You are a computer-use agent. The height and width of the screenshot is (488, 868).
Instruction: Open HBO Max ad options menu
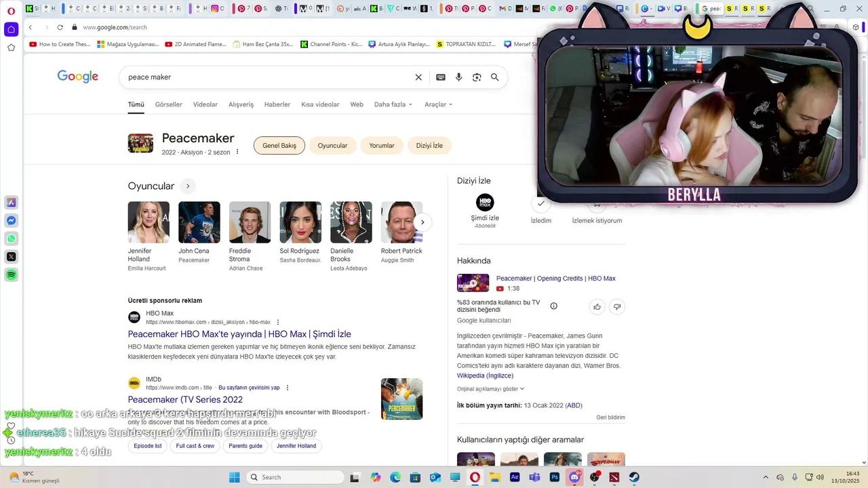click(278, 322)
